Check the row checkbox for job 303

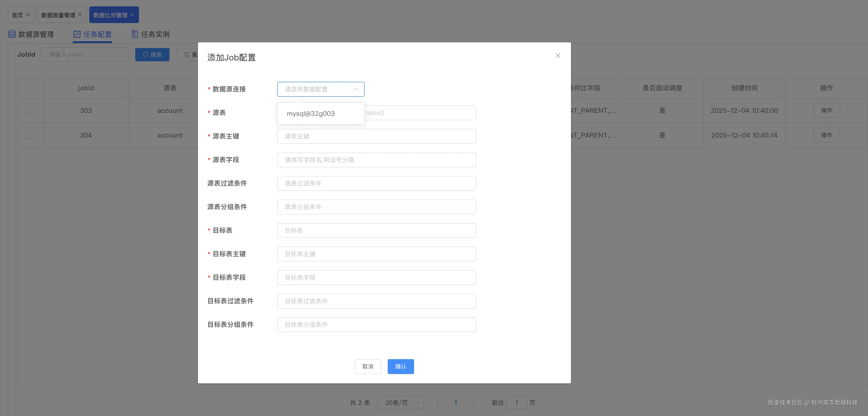[x=30, y=110]
